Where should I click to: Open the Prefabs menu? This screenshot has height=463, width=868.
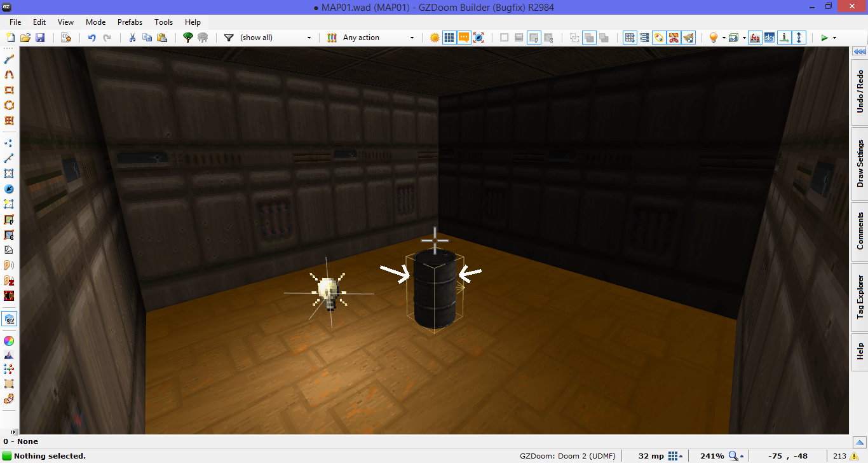[130, 22]
